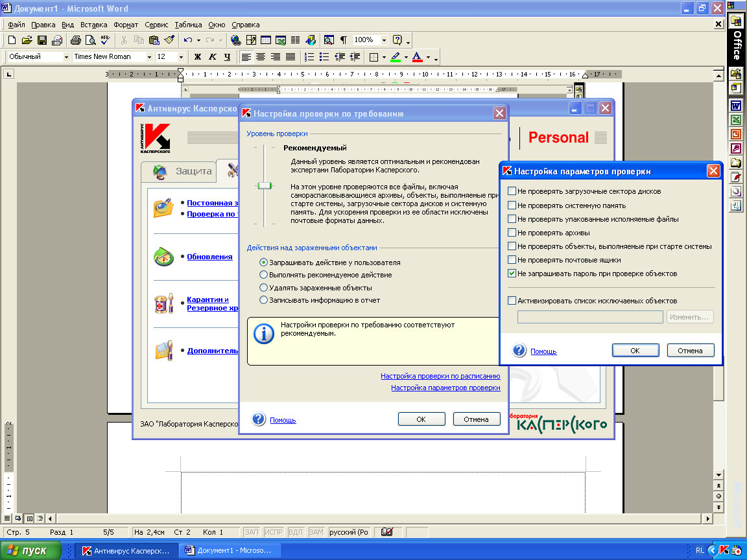Click the Windows 'пуск' Start button
This screenshot has width=747, height=560.
pos(30,550)
